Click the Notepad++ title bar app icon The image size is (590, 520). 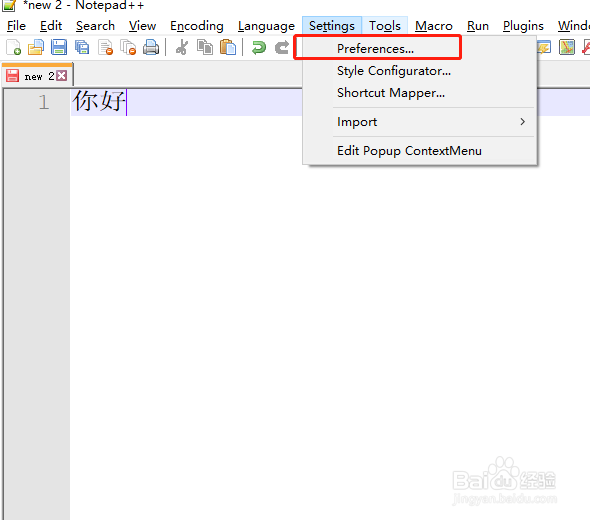8,5
